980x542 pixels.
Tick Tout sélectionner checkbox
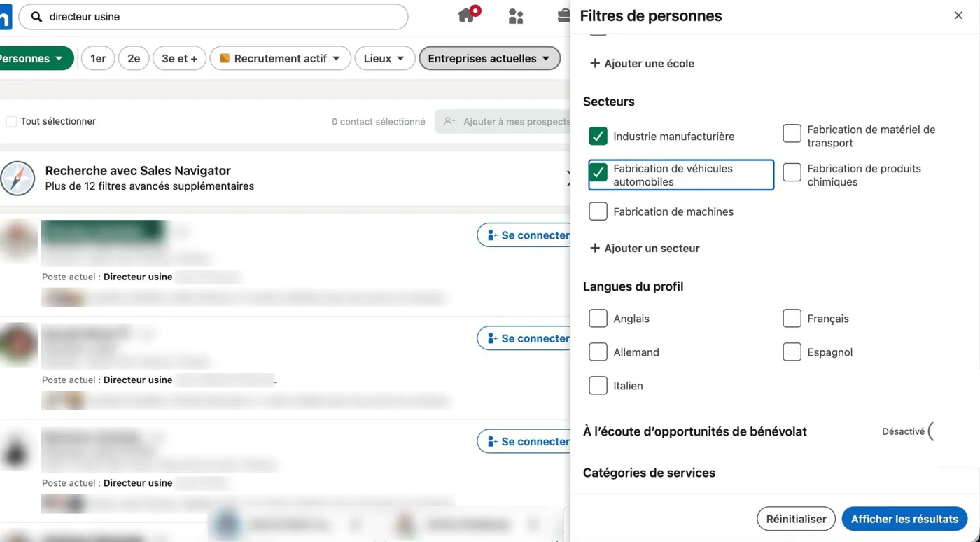(11, 121)
